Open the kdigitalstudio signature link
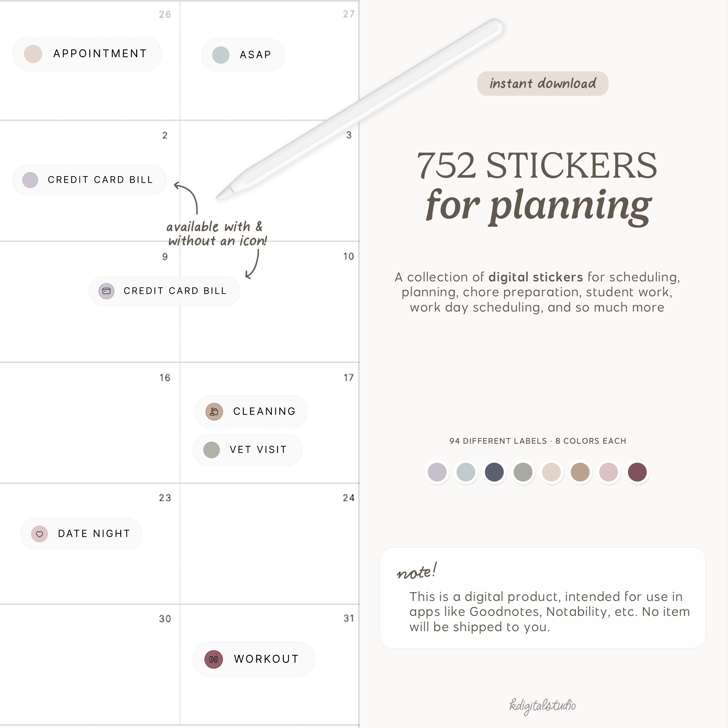This screenshot has height=728, width=728. pos(543,705)
